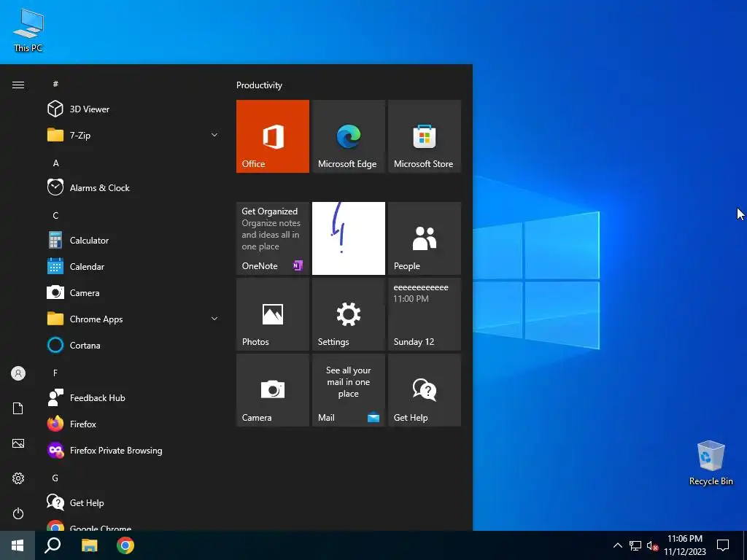The height and width of the screenshot is (560, 747).
Task: Launch Chrome from the taskbar
Action: [125, 545]
